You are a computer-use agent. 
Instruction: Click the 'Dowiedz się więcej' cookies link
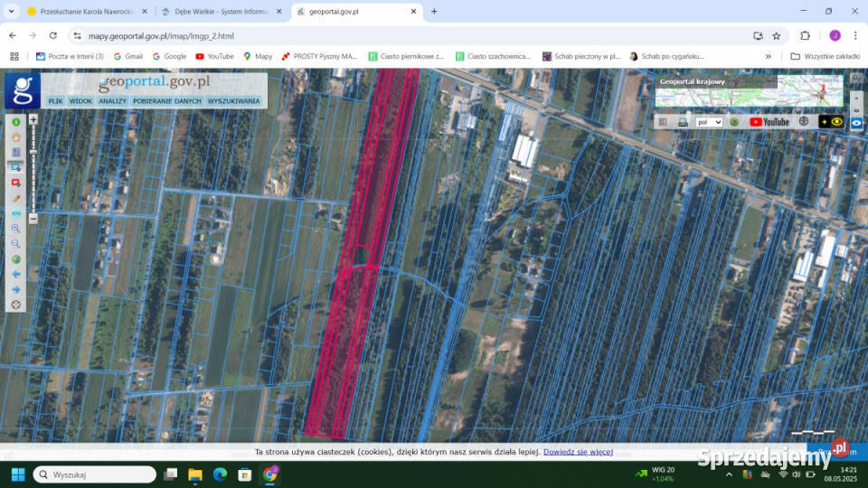pos(578,452)
